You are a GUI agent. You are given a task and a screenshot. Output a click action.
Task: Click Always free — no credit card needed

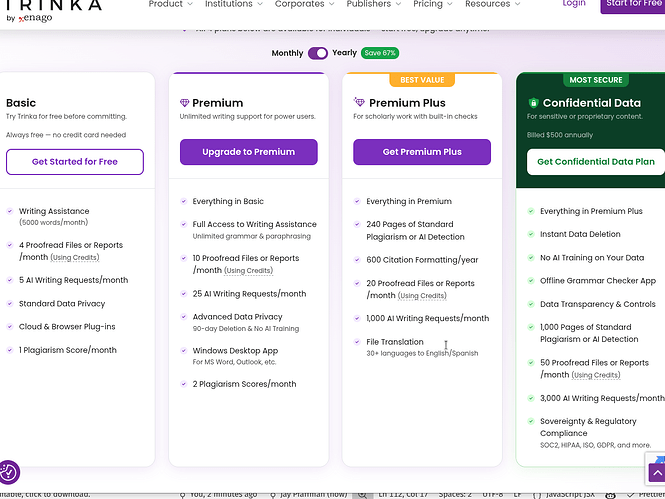tap(66, 135)
